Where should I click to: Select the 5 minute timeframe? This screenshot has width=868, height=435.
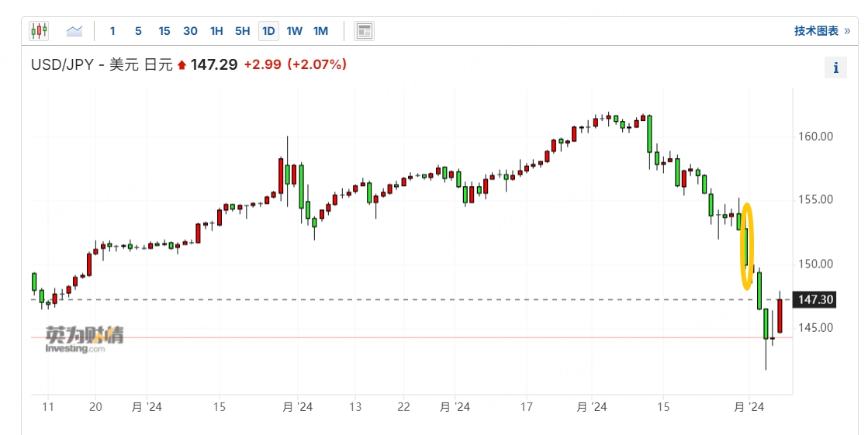138,31
